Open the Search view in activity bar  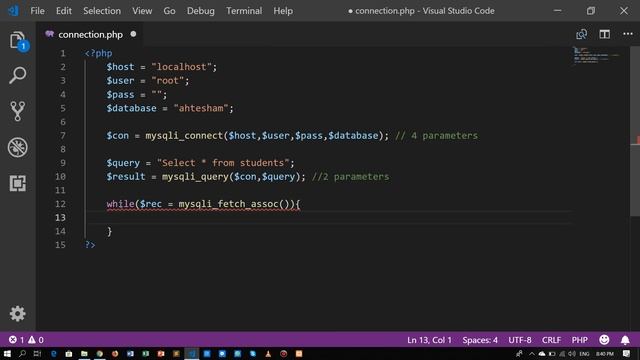point(18,76)
